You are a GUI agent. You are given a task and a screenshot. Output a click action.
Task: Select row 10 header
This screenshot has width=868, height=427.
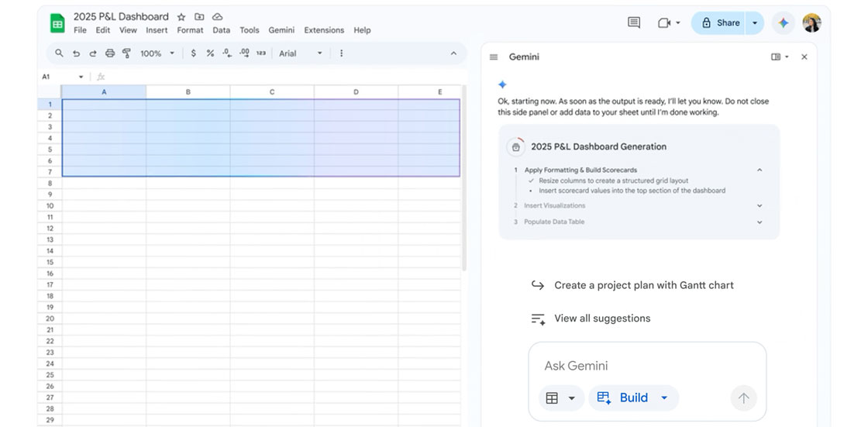[x=50, y=205]
